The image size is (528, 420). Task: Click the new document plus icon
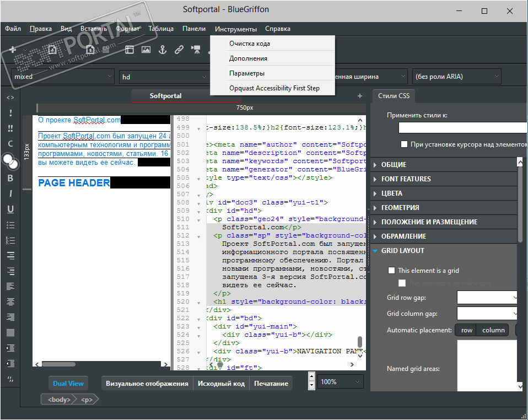(x=13, y=50)
